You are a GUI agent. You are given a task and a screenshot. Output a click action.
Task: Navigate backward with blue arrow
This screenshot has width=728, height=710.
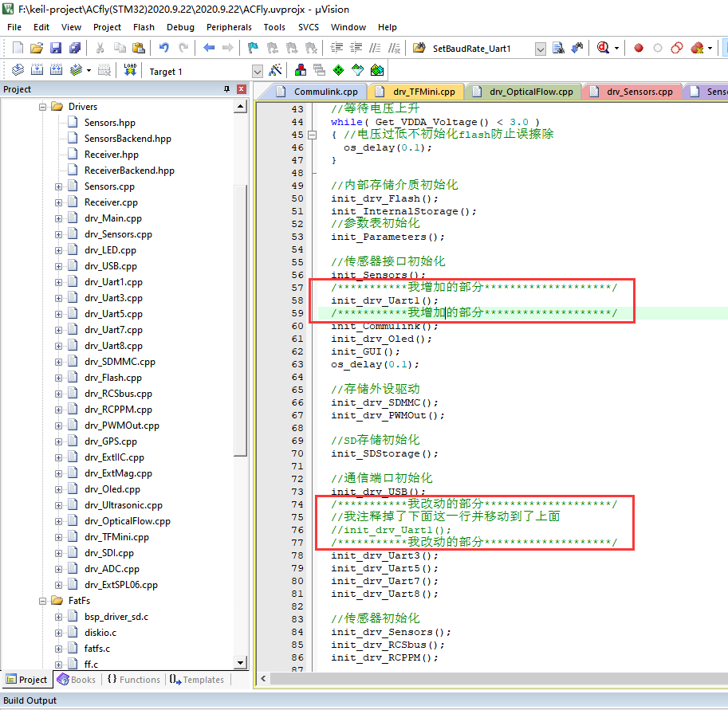pyautogui.click(x=209, y=48)
